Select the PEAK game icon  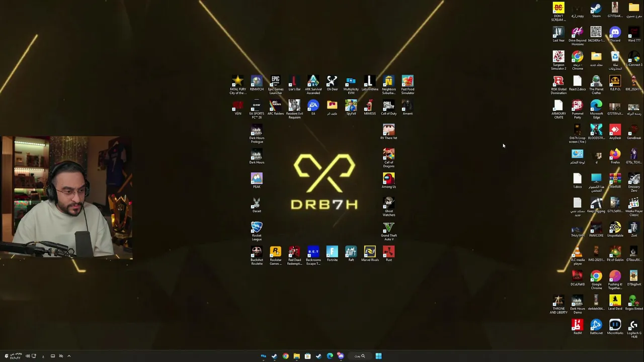coord(257,180)
